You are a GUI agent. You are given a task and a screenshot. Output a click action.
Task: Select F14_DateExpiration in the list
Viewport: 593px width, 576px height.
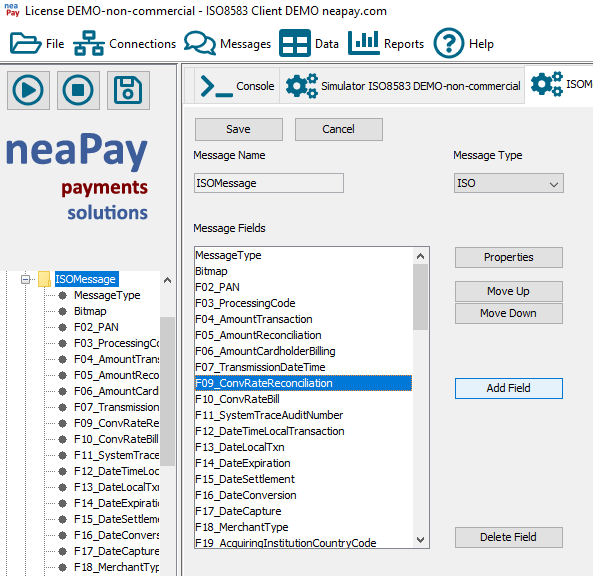click(x=303, y=463)
